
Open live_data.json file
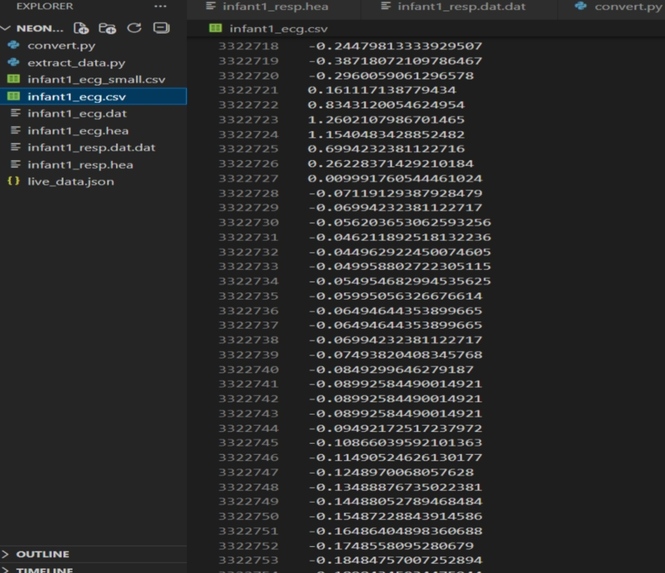click(x=71, y=182)
